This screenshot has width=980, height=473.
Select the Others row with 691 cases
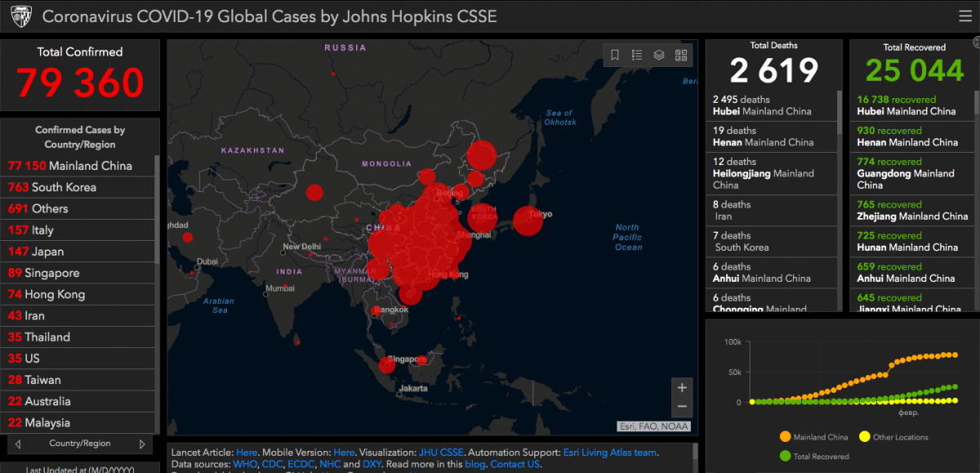point(78,208)
